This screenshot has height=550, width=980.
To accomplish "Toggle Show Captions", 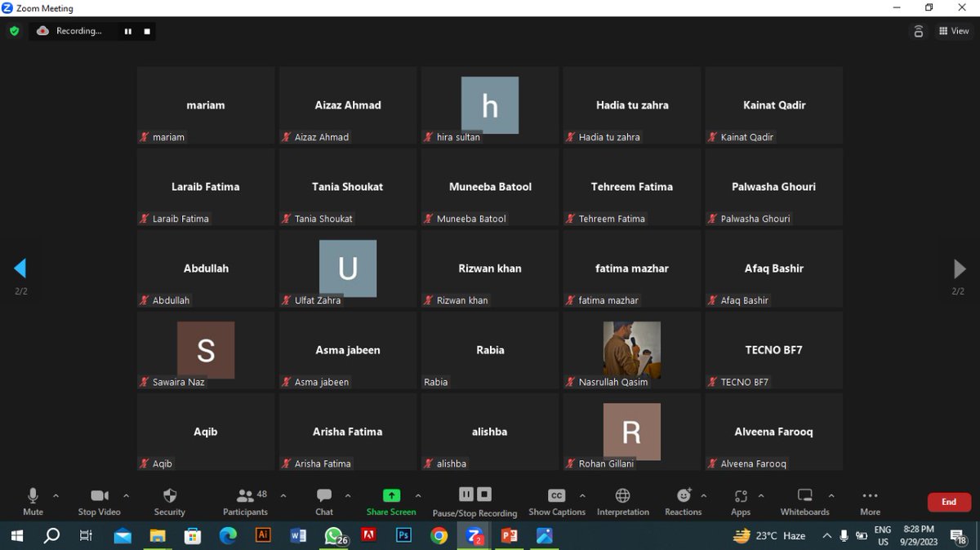I will click(557, 501).
